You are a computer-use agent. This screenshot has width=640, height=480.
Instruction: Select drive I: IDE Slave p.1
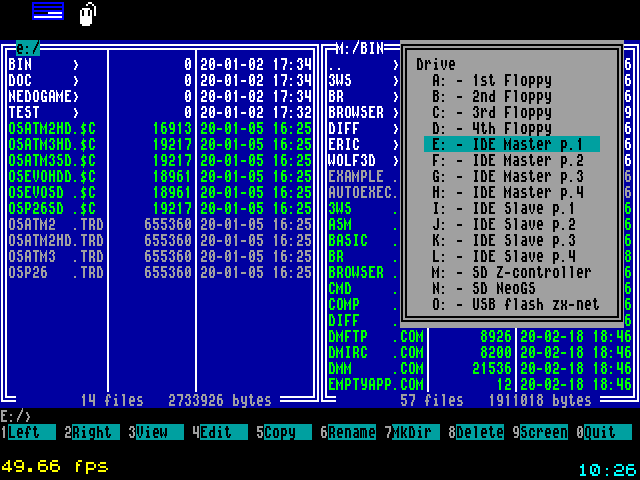coord(511,208)
